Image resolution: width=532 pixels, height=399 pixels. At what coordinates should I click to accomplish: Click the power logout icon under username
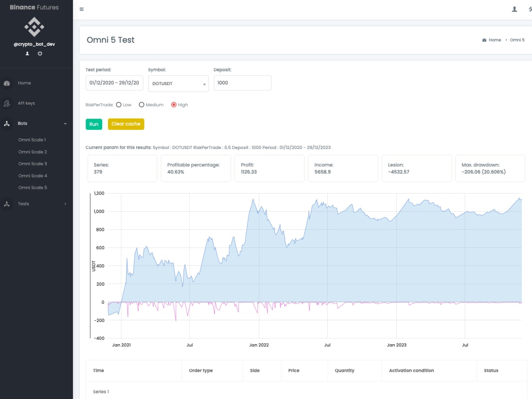[40, 53]
